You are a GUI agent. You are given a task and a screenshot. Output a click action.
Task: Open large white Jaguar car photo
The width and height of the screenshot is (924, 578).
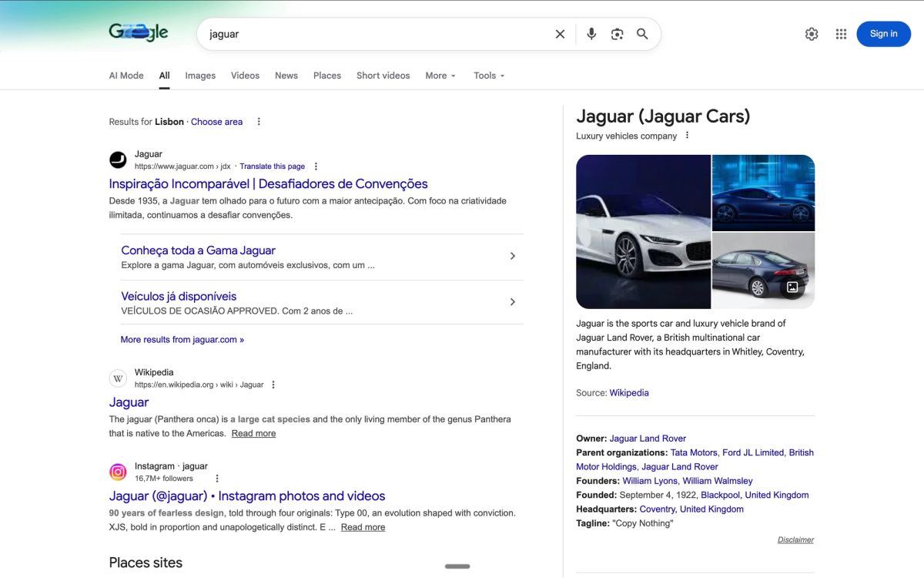643,231
